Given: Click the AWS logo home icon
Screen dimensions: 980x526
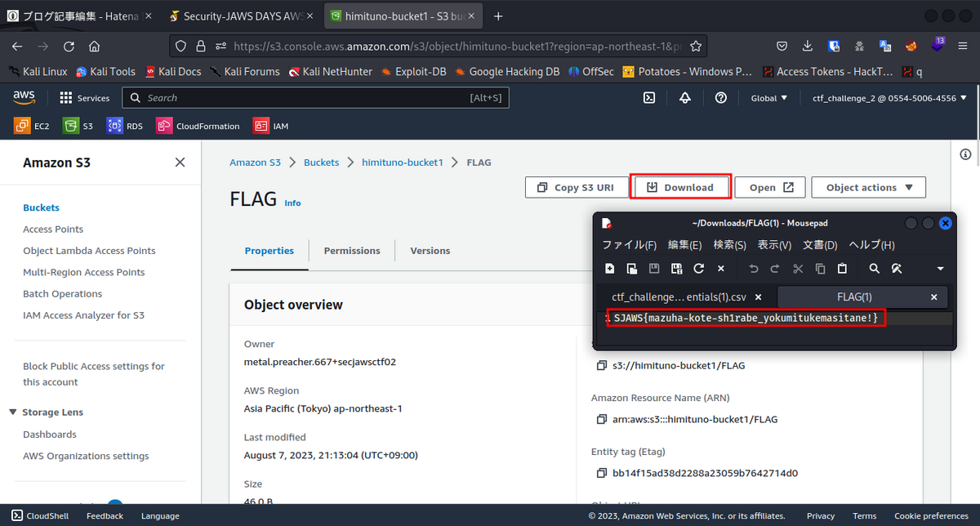Looking at the screenshot, I should [x=24, y=98].
